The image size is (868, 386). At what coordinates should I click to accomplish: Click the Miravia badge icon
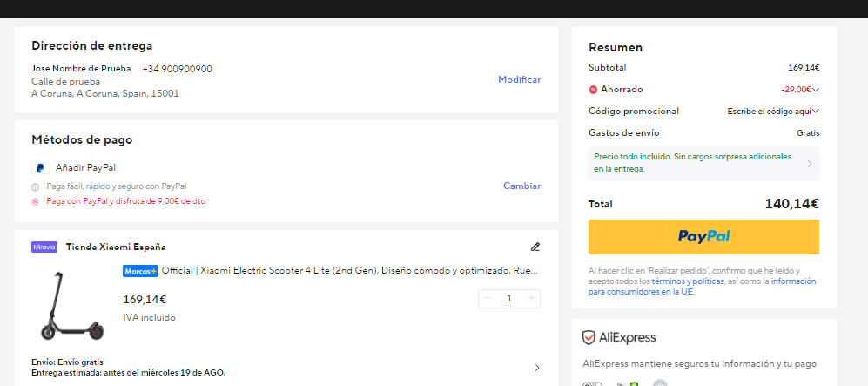(x=44, y=247)
